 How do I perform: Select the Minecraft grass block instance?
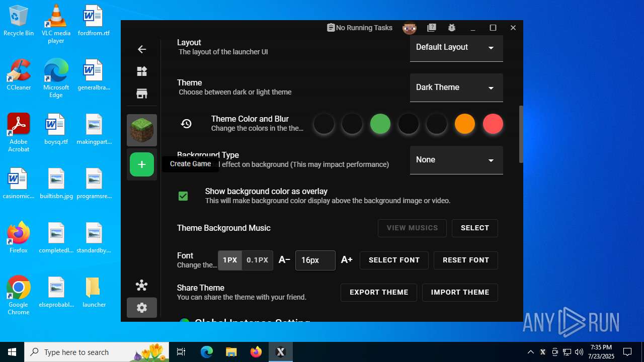[x=142, y=130]
